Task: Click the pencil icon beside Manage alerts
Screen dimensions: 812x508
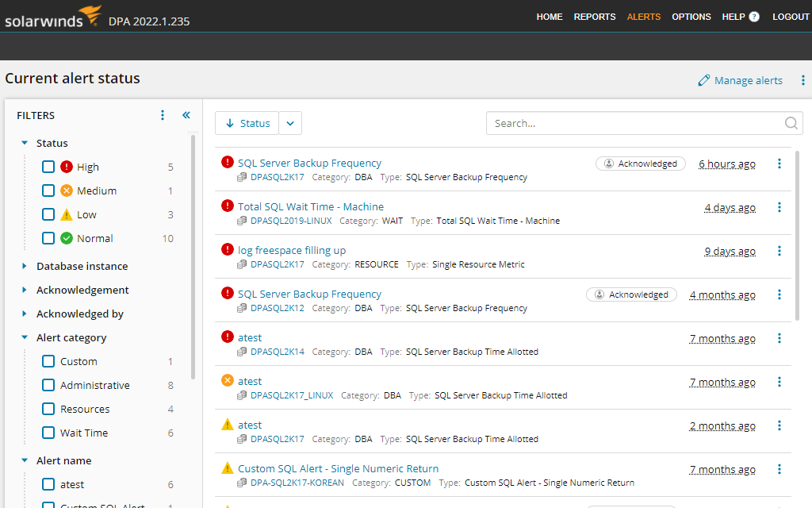Action: point(703,80)
